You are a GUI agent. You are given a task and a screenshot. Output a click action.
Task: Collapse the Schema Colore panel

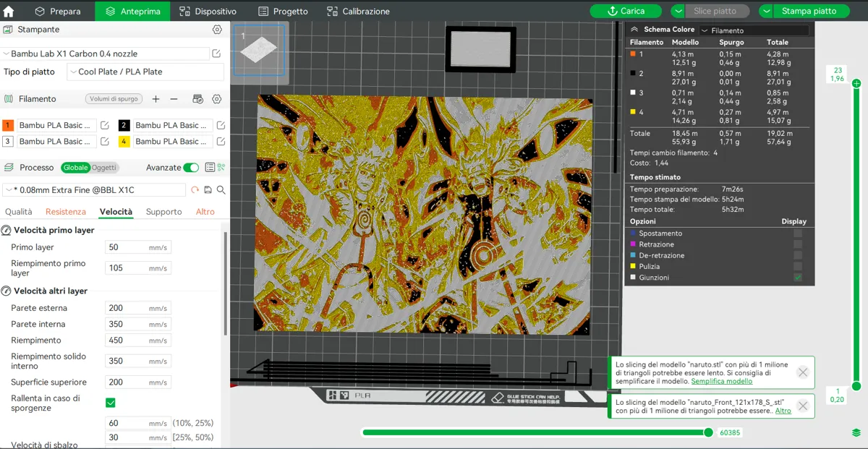(634, 30)
